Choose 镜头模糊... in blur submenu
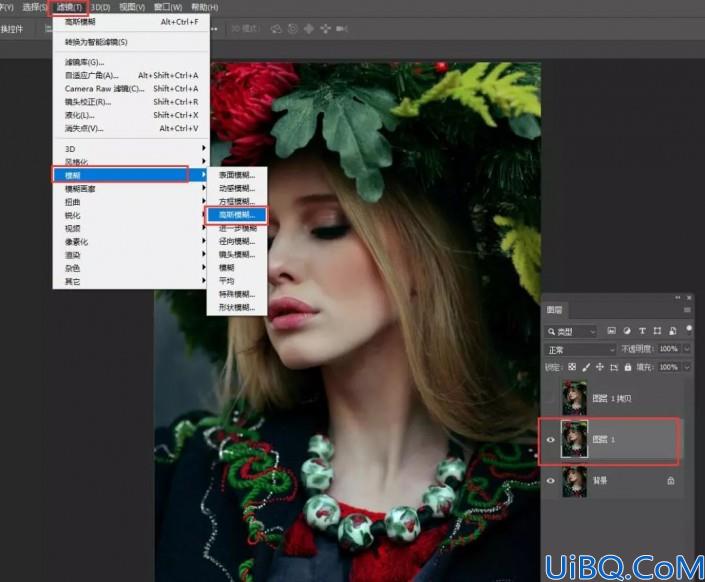The height and width of the screenshot is (582, 705). (x=237, y=255)
